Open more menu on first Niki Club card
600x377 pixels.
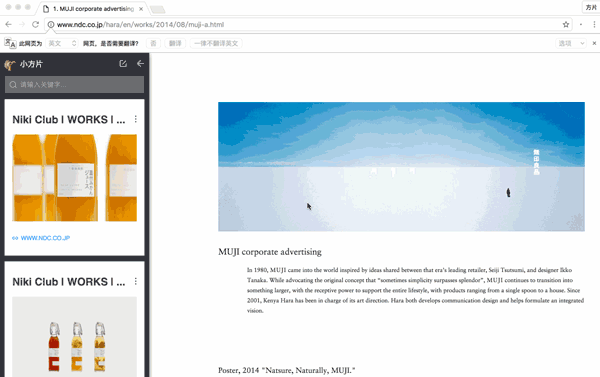(135, 119)
